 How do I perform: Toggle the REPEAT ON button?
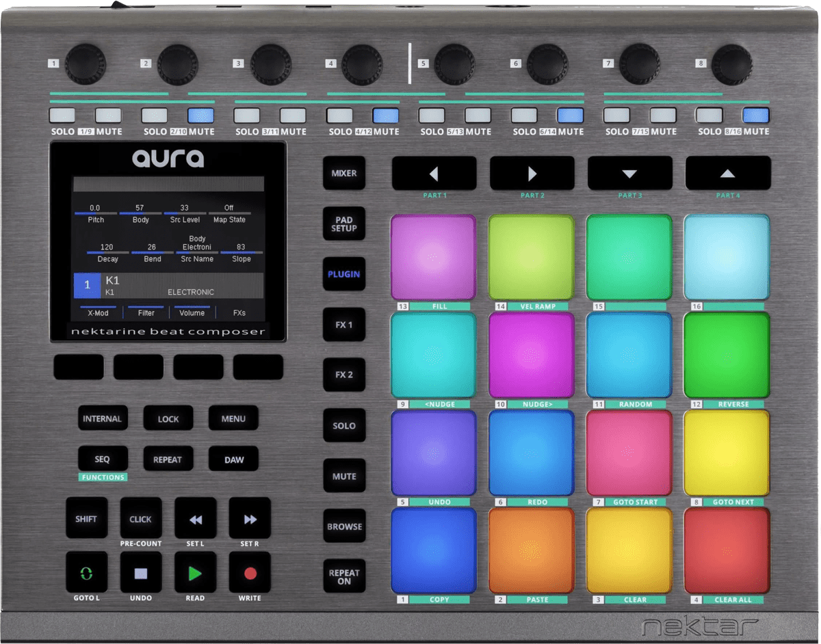[x=344, y=577]
